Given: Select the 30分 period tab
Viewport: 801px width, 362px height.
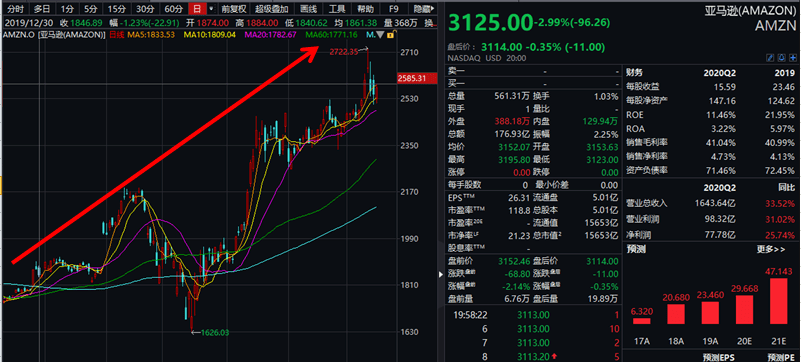Looking at the screenshot, I should 145,9.
